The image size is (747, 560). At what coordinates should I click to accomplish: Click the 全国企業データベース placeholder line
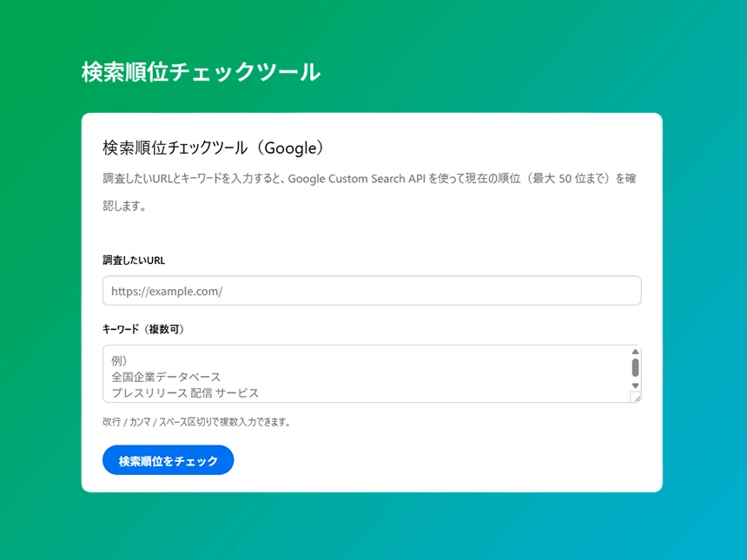coord(165,376)
